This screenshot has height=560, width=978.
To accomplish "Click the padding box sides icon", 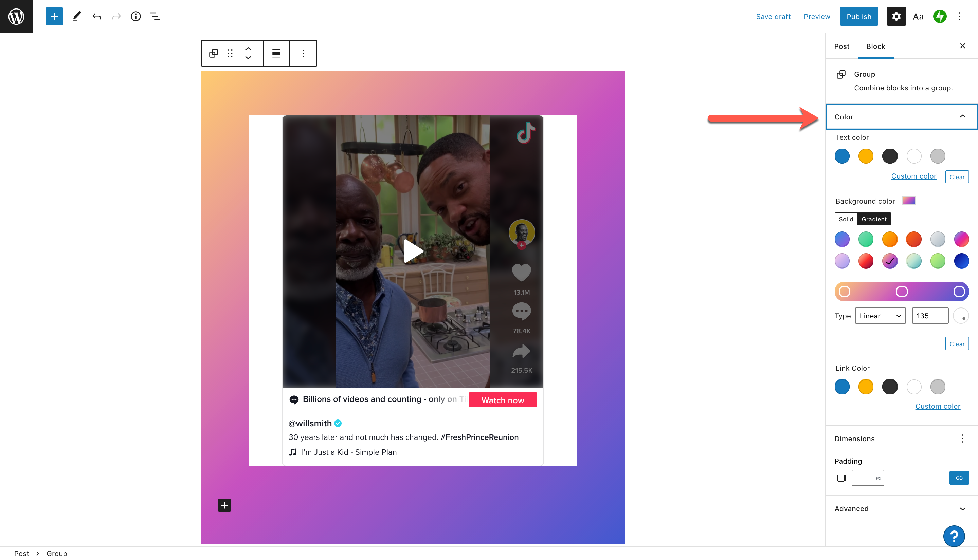I will (x=841, y=478).
